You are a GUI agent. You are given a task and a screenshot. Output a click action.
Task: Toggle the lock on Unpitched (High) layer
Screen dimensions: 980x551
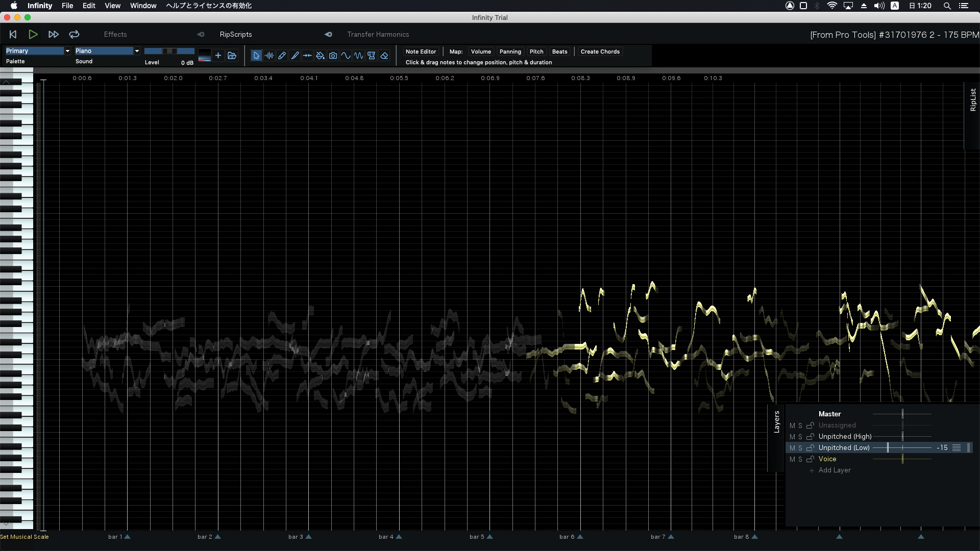pyautogui.click(x=810, y=437)
